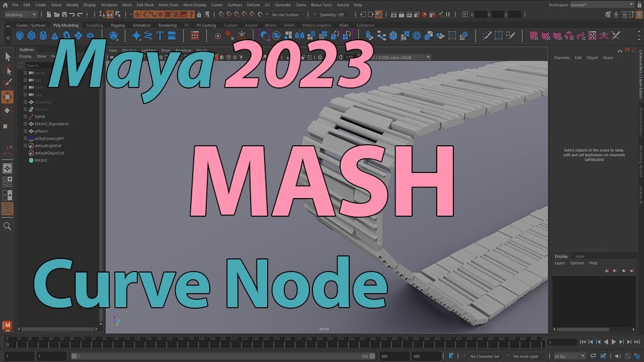Create polygon Type text from shelf
This screenshot has width=644, height=362.
tap(160, 36)
